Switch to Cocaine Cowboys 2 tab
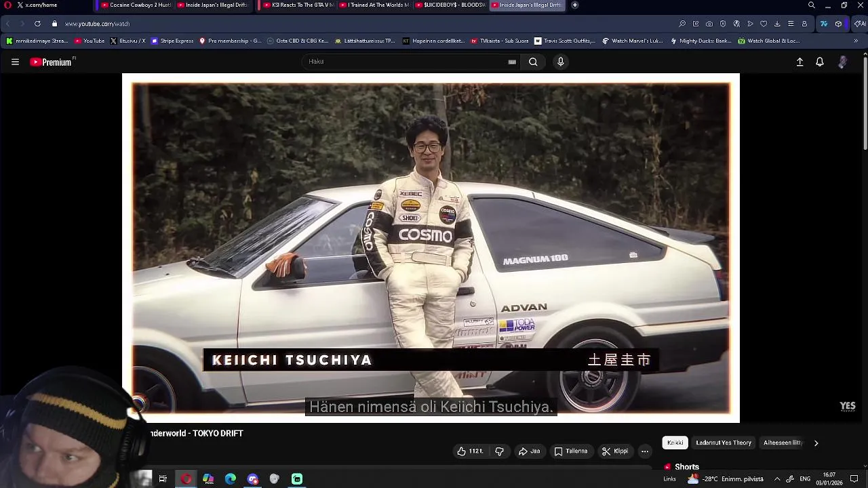The width and height of the screenshot is (868, 488). coord(135,5)
